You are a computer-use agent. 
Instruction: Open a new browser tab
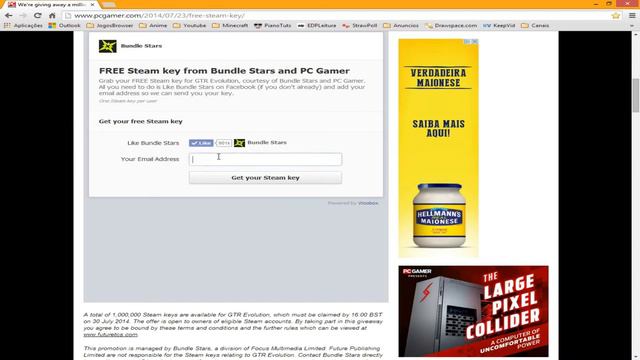[x=108, y=4]
